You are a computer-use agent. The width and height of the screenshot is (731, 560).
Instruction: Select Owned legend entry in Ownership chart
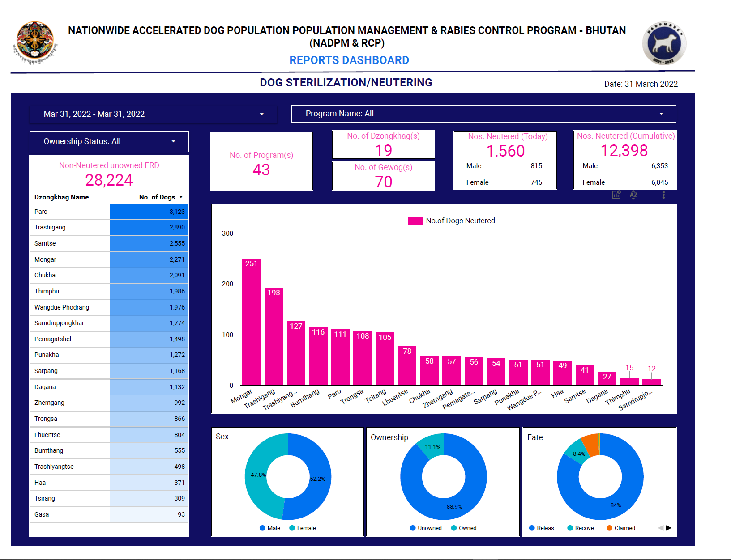464,528
